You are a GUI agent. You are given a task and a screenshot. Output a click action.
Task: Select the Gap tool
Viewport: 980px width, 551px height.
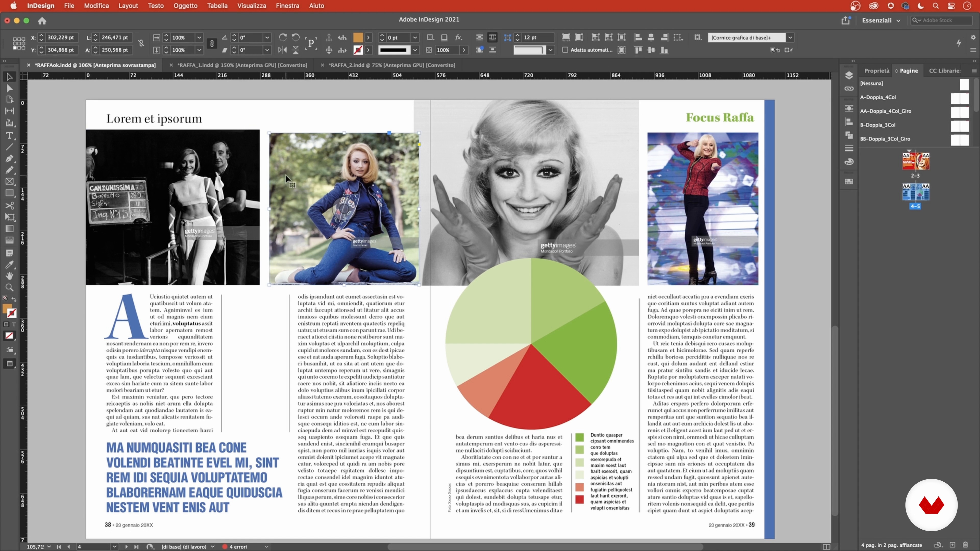click(x=9, y=111)
